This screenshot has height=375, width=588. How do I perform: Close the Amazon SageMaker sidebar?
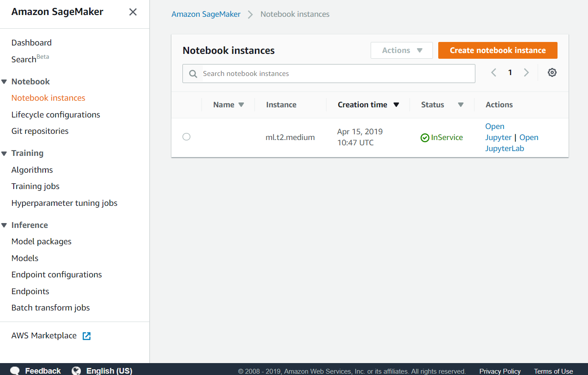click(133, 12)
